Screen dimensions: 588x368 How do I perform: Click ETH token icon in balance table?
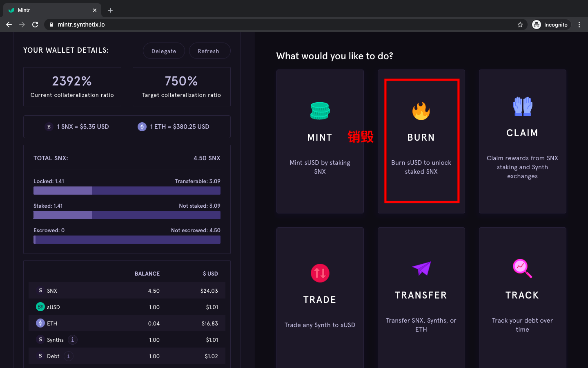pos(40,323)
